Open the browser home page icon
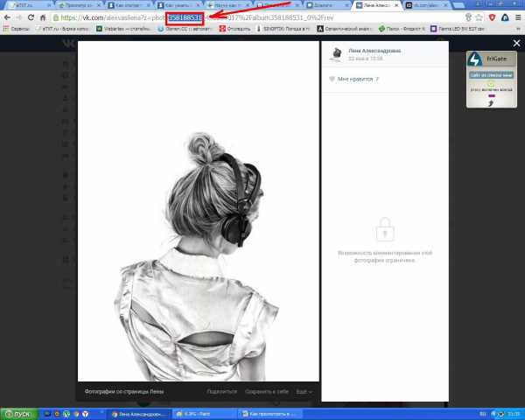The image size is (525, 420). pyautogui.click(x=43, y=17)
